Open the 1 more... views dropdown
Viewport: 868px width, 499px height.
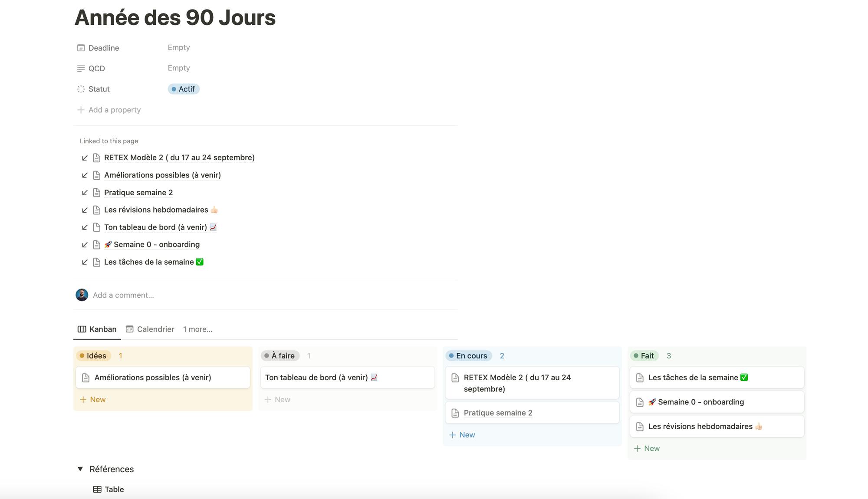pos(197,329)
